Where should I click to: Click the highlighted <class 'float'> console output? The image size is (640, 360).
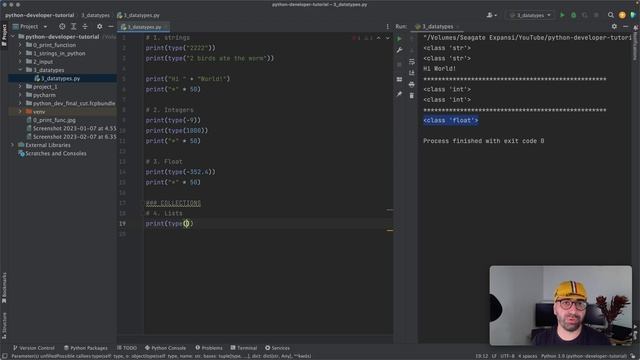tap(451, 120)
